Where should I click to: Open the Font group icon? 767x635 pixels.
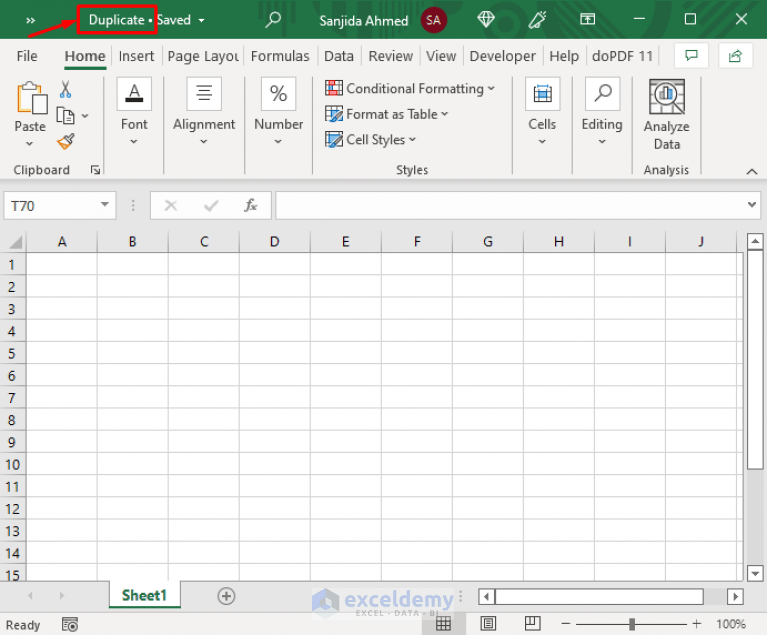(x=134, y=93)
